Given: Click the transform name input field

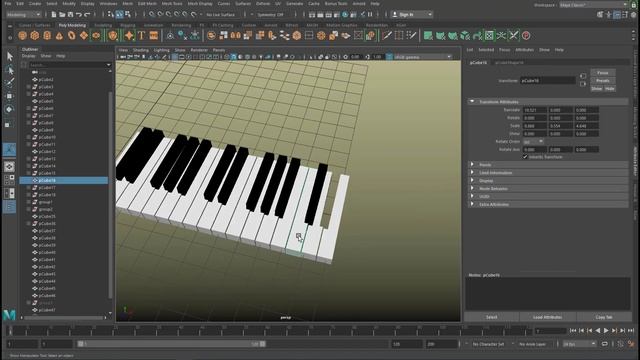Looking at the screenshot, I should pyautogui.click(x=547, y=81).
